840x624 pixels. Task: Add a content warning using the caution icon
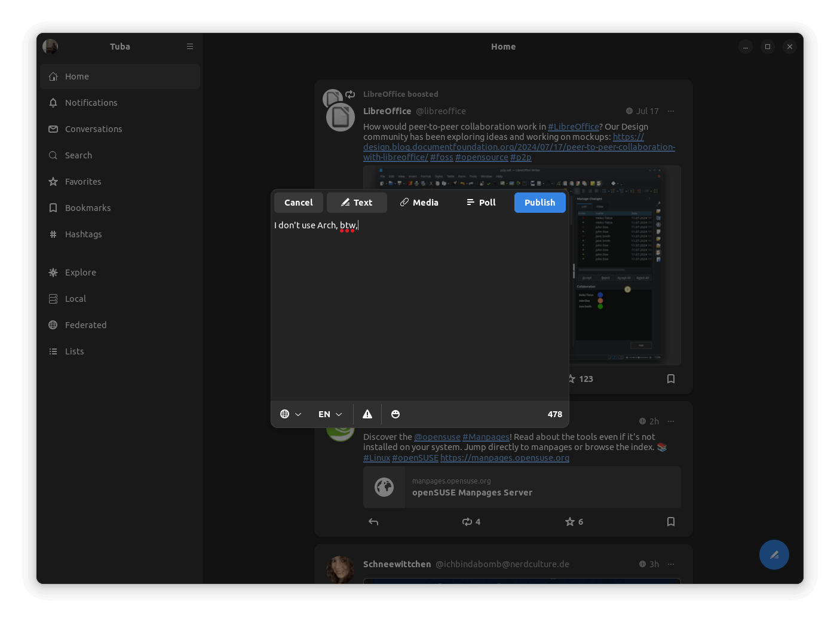(367, 414)
